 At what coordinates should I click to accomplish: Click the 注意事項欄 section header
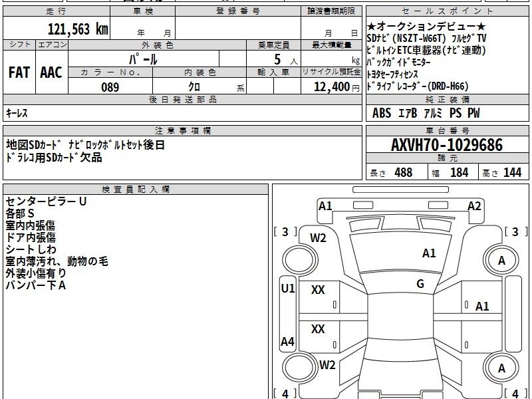tap(182, 130)
